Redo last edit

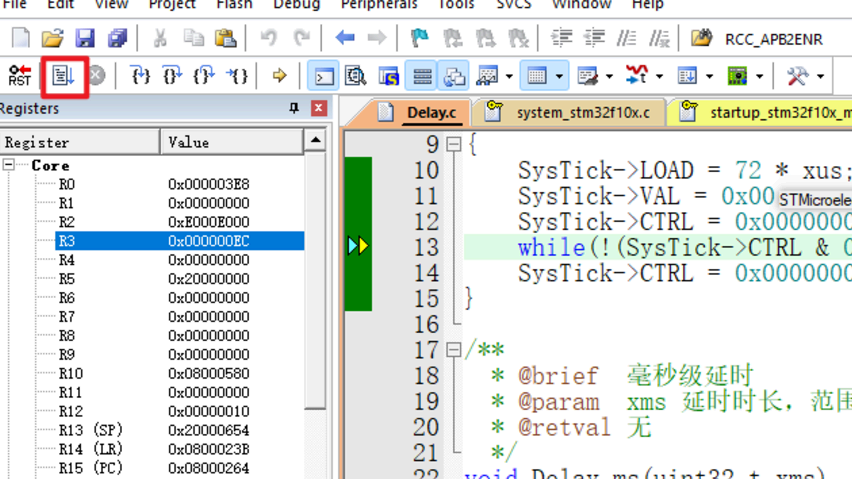pyautogui.click(x=302, y=38)
